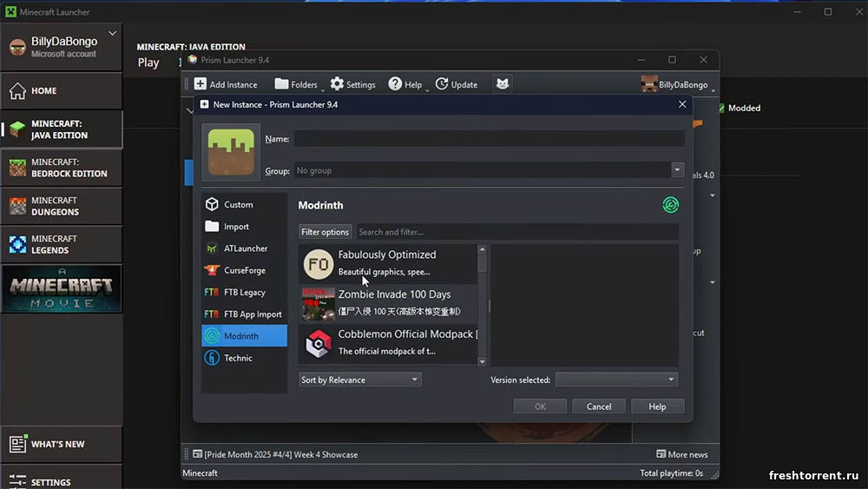Select the ATLauncher source
The image size is (868, 489).
tap(245, 248)
